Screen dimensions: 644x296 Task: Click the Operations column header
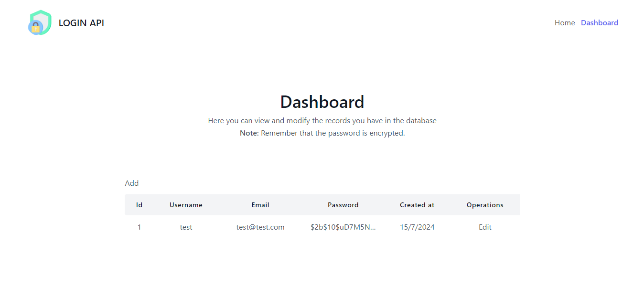(485, 205)
